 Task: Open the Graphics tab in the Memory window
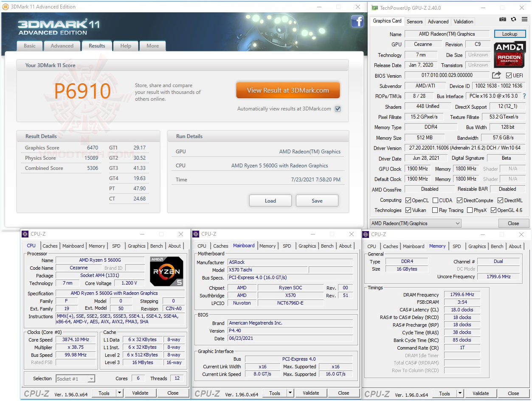[x=477, y=246]
